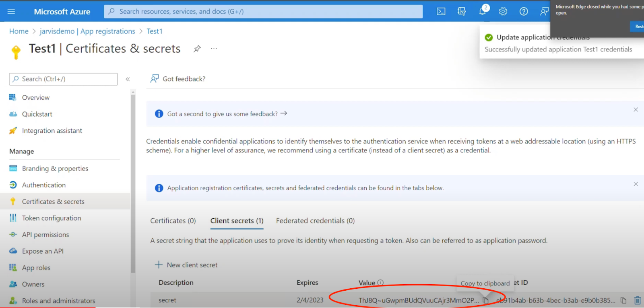The height and width of the screenshot is (308, 644).
Task: Open the more options ellipsis near title
Action: coord(214,49)
